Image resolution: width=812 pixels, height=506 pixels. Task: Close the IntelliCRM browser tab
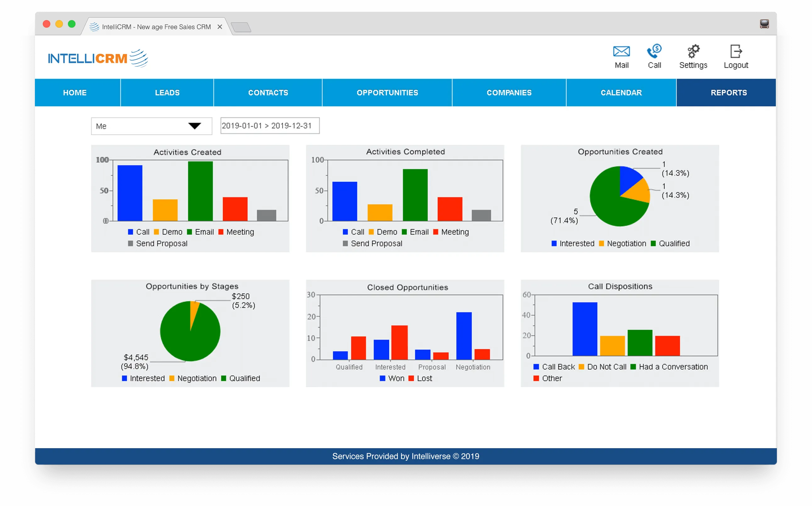pos(220,27)
